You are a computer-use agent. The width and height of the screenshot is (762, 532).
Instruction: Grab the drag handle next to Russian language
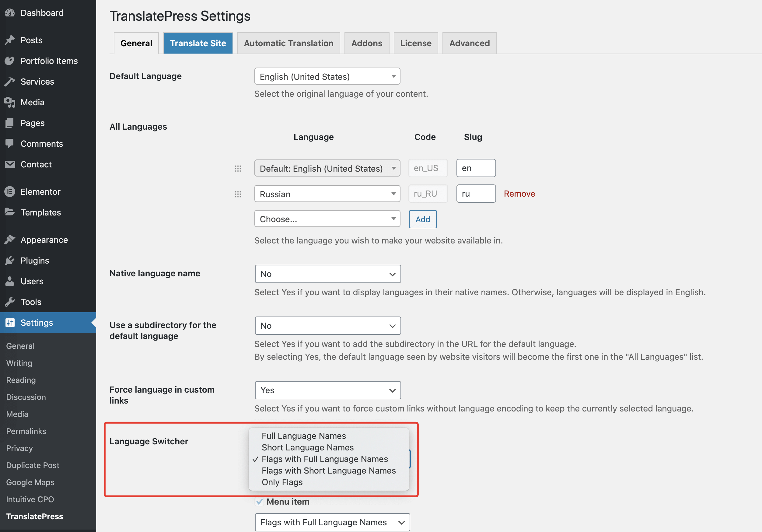[x=238, y=194]
